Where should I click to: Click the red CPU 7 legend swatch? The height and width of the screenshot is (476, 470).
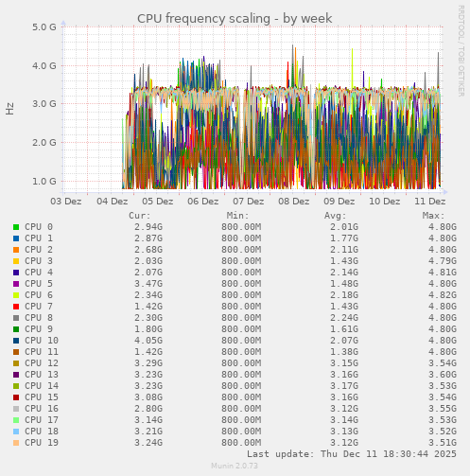16,307
